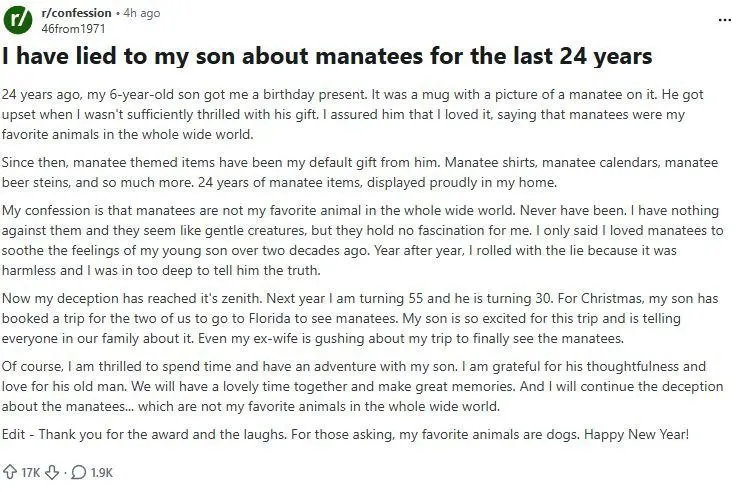Viewport: 736px width, 492px height.
Task: Click the "Edit - Thank you" line
Action: (345, 434)
